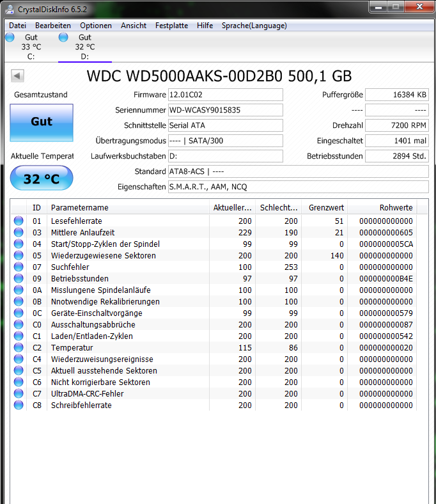Click status orb for Nicht korrigierbare Sektoren
Viewport: 436px width, 504px height.
(19, 382)
